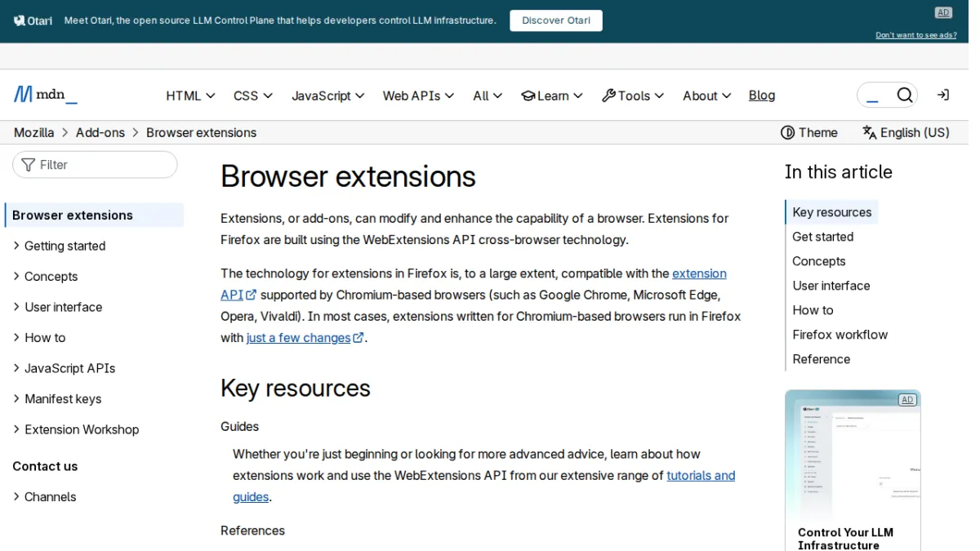Expand the How to sidebar section

(x=38, y=338)
